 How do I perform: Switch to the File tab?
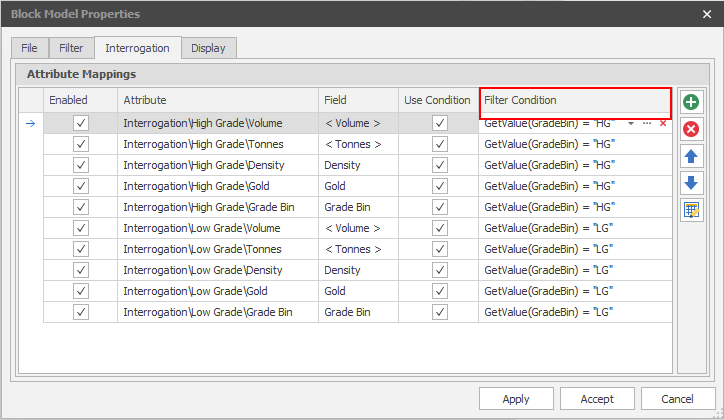tap(30, 47)
